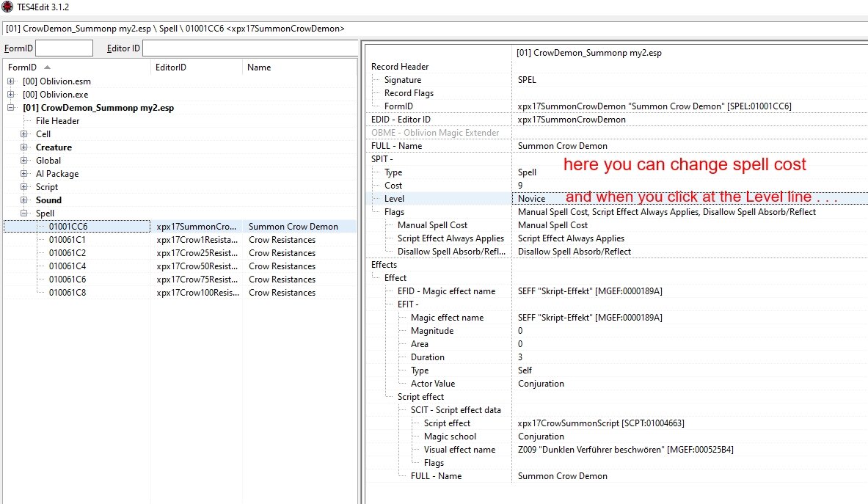Image resolution: width=868 pixels, height=504 pixels.
Task: Click the Disallow Spell Absorb/Reflect value
Action: click(x=574, y=251)
